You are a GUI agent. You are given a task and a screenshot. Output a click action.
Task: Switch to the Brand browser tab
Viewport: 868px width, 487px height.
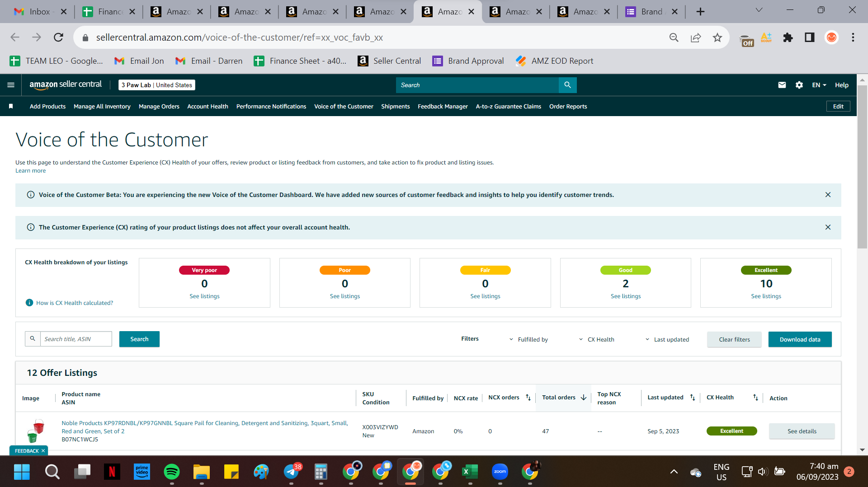651,12
